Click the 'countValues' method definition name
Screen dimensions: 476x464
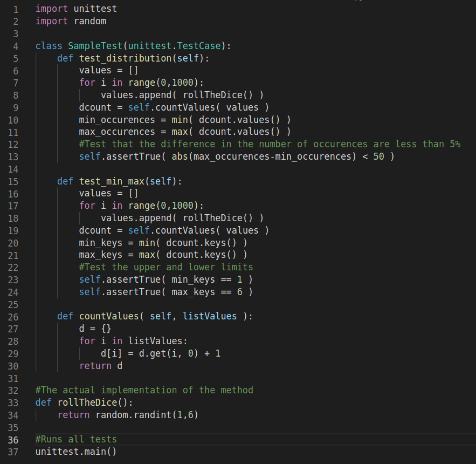coord(109,316)
